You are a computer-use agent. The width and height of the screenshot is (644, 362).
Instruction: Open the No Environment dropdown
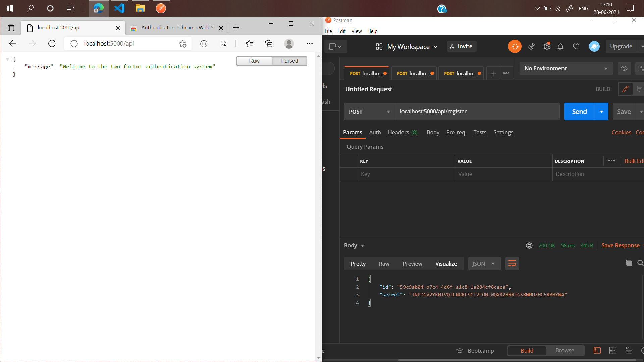566,68
